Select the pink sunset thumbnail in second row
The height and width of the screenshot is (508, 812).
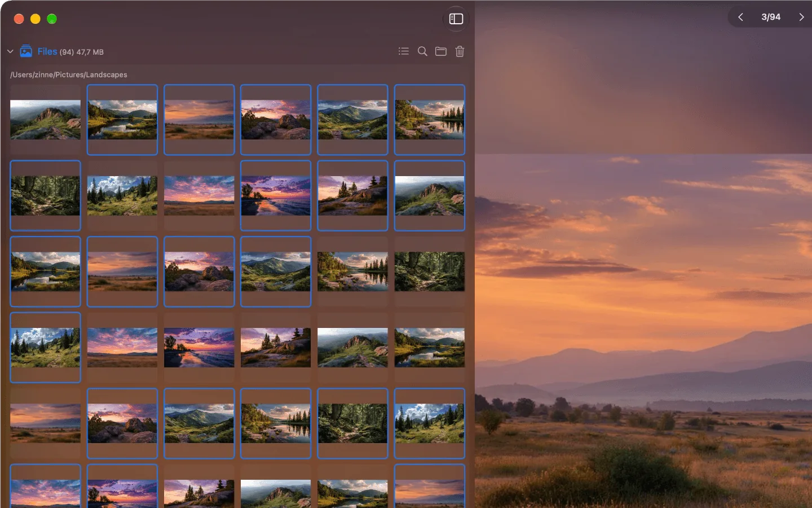[199, 195]
